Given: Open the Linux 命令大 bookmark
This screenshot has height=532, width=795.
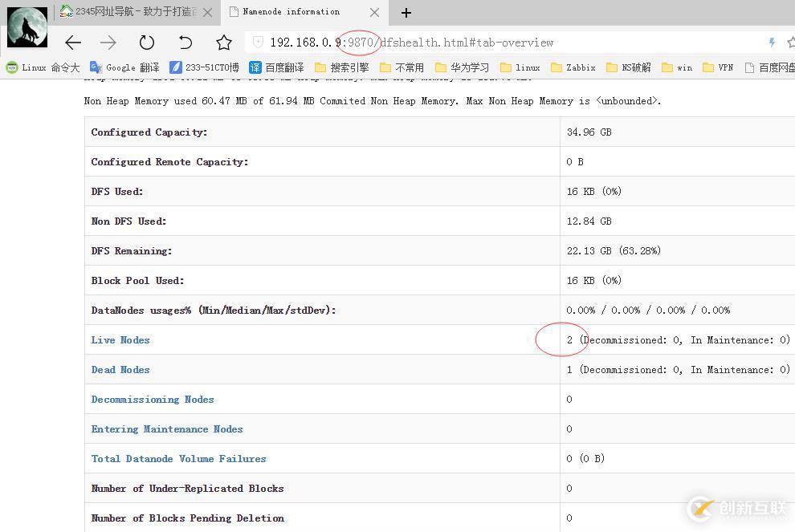Looking at the screenshot, I should (43, 67).
